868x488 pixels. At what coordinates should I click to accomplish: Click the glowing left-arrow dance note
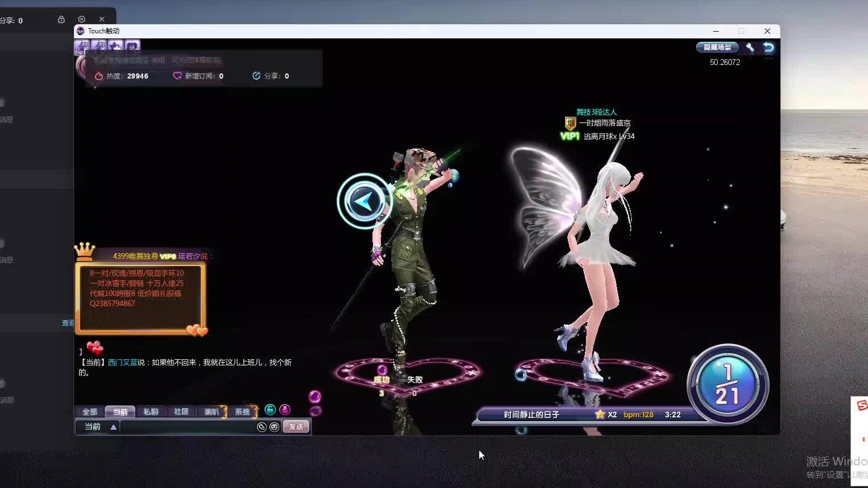coord(364,201)
